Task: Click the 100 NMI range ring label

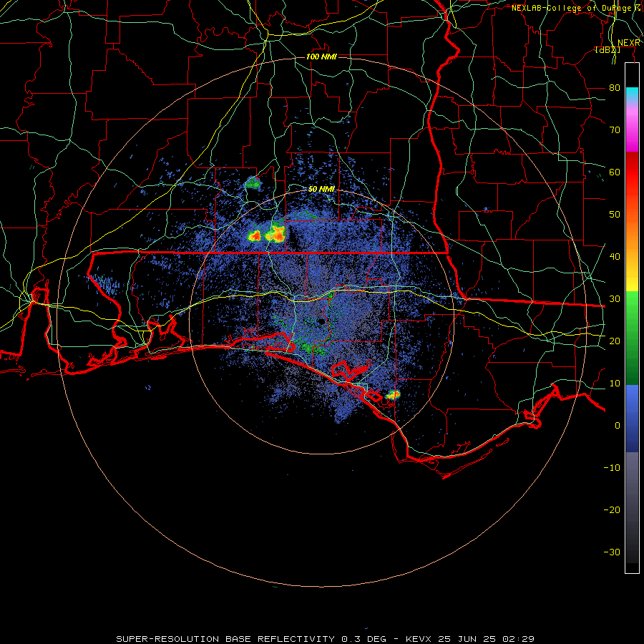Action: [321, 57]
